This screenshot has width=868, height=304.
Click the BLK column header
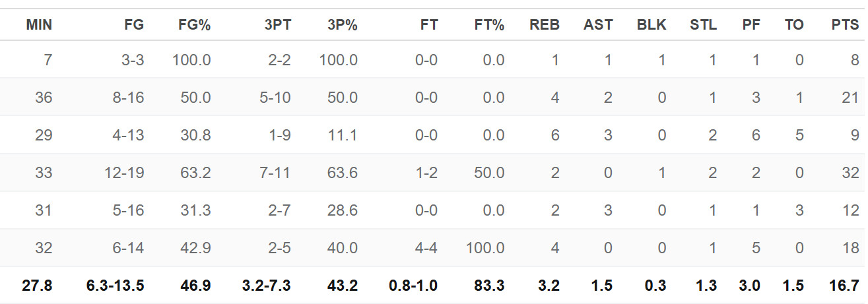(651, 25)
